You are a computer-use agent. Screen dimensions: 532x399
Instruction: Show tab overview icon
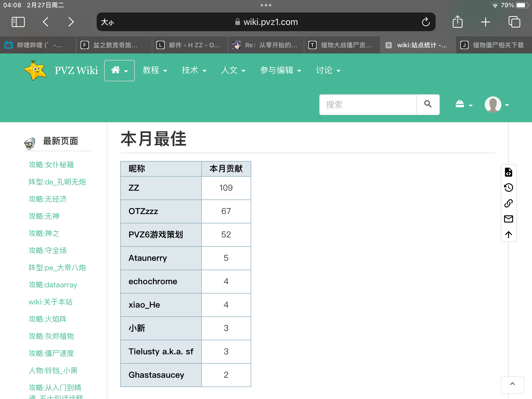pos(514,22)
